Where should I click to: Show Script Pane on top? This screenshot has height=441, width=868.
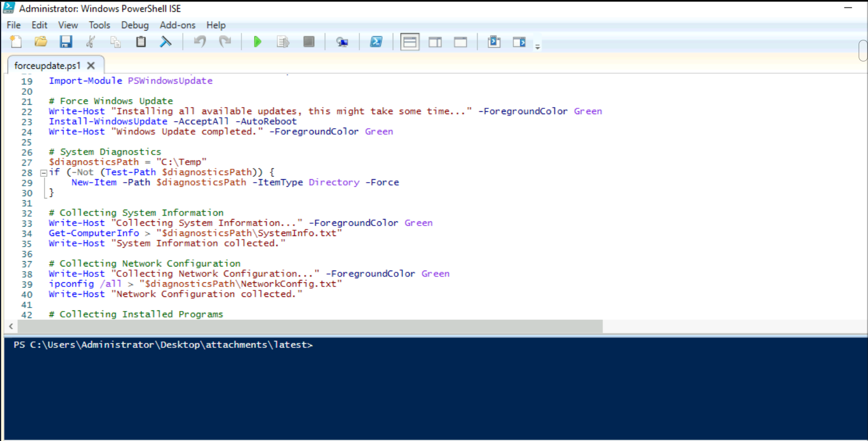click(x=409, y=42)
